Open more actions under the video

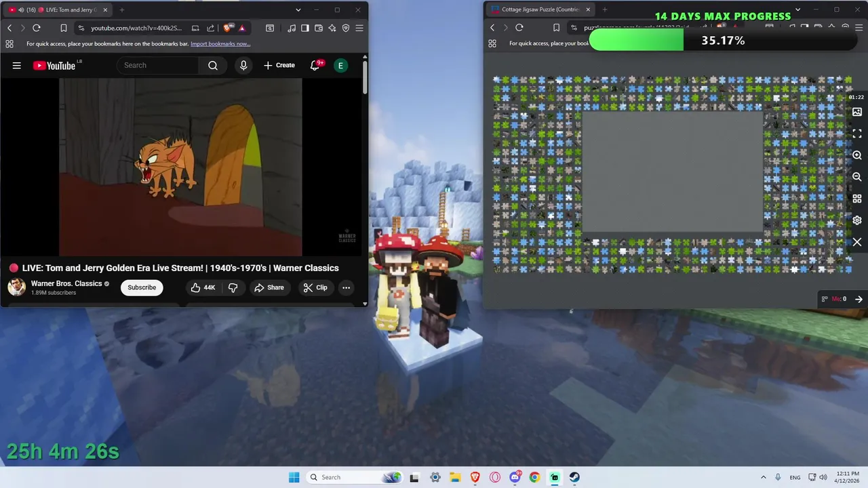click(x=346, y=287)
